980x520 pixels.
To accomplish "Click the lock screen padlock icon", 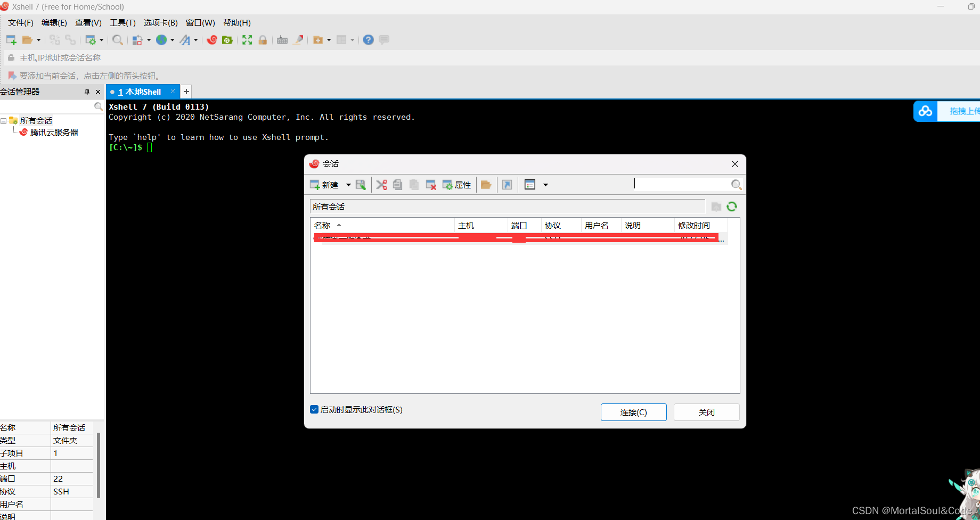I will 263,40.
